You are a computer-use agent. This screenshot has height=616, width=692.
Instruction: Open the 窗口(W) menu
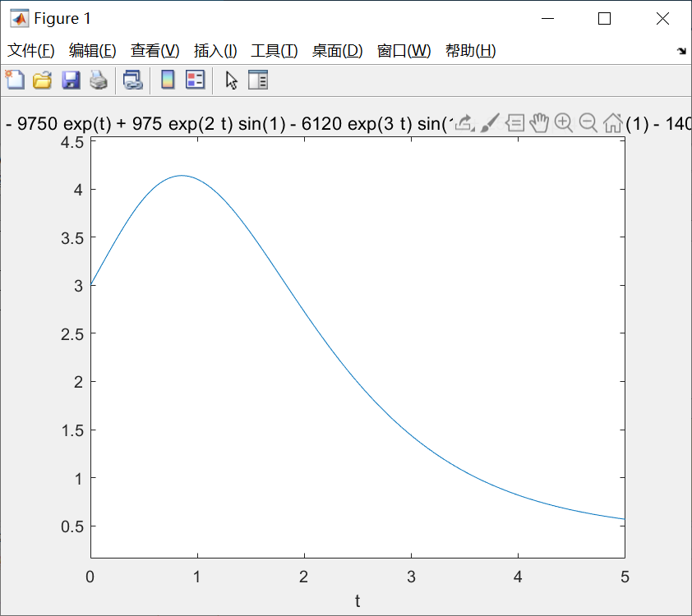point(404,51)
